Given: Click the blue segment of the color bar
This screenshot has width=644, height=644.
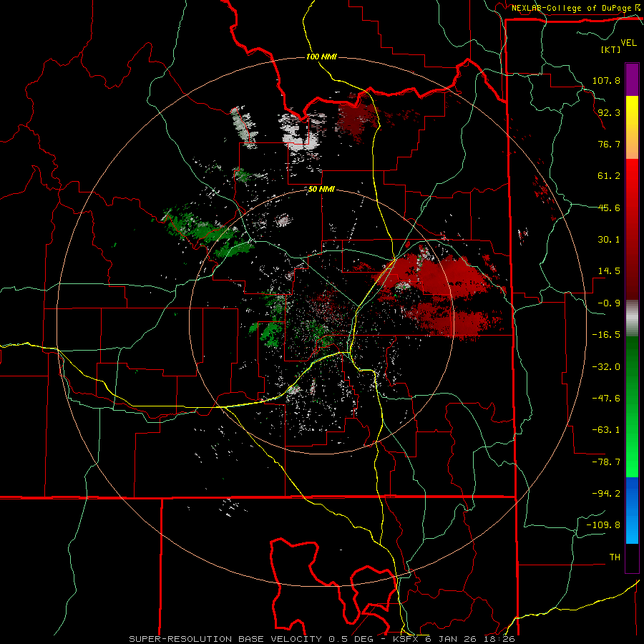Looking at the screenshot, I should point(632,510).
